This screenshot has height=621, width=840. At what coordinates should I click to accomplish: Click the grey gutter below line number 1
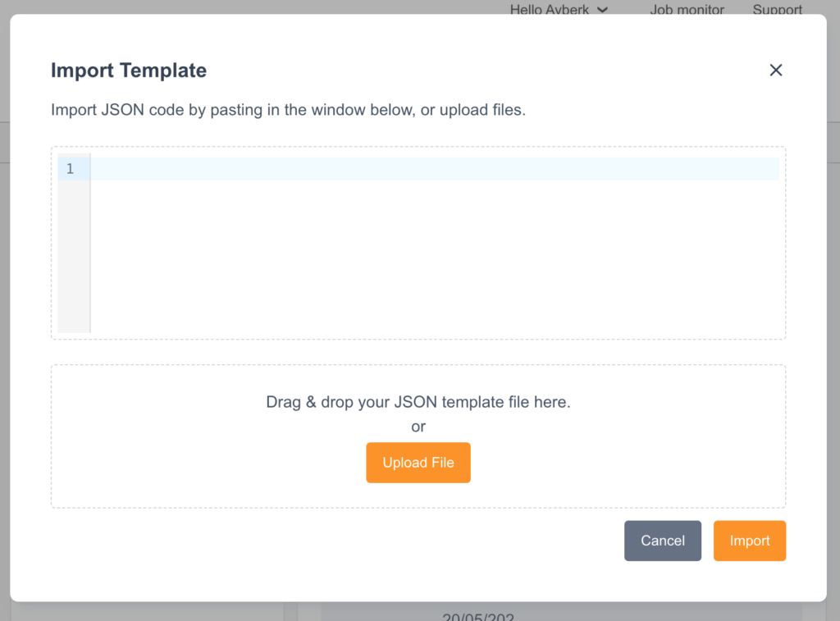pos(74,263)
